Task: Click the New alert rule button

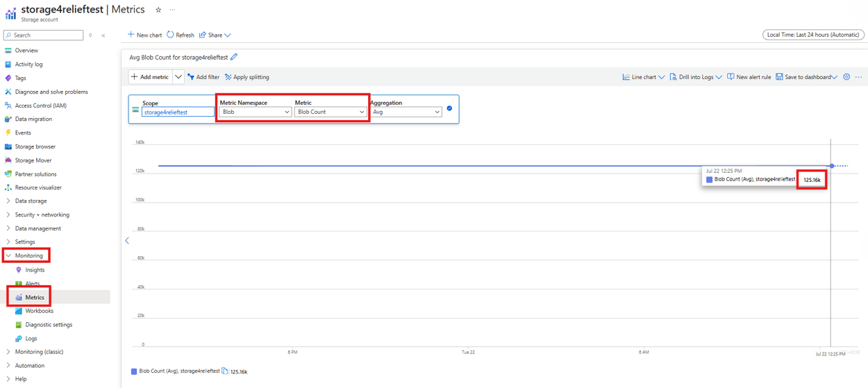Action: [749, 77]
